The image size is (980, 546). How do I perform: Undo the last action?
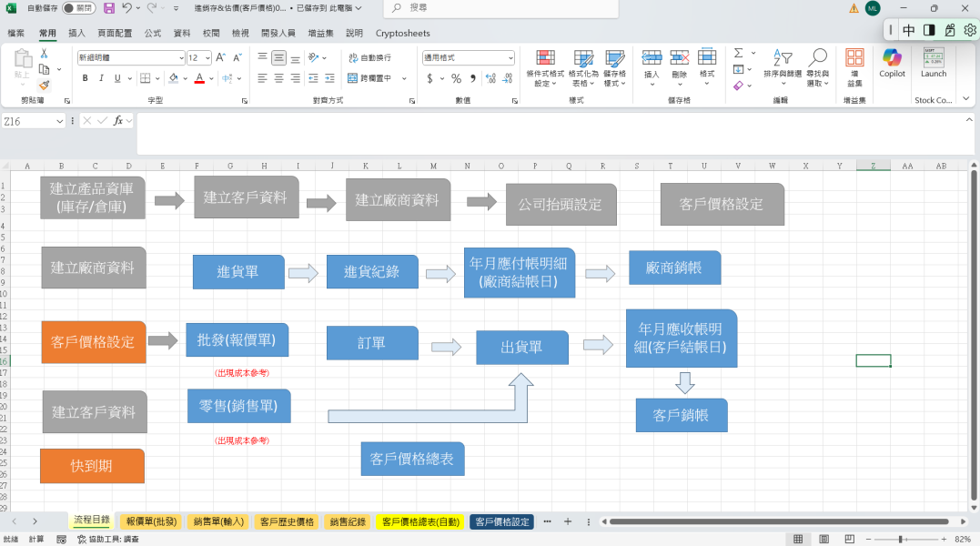pyautogui.click(x=126, y=8)
